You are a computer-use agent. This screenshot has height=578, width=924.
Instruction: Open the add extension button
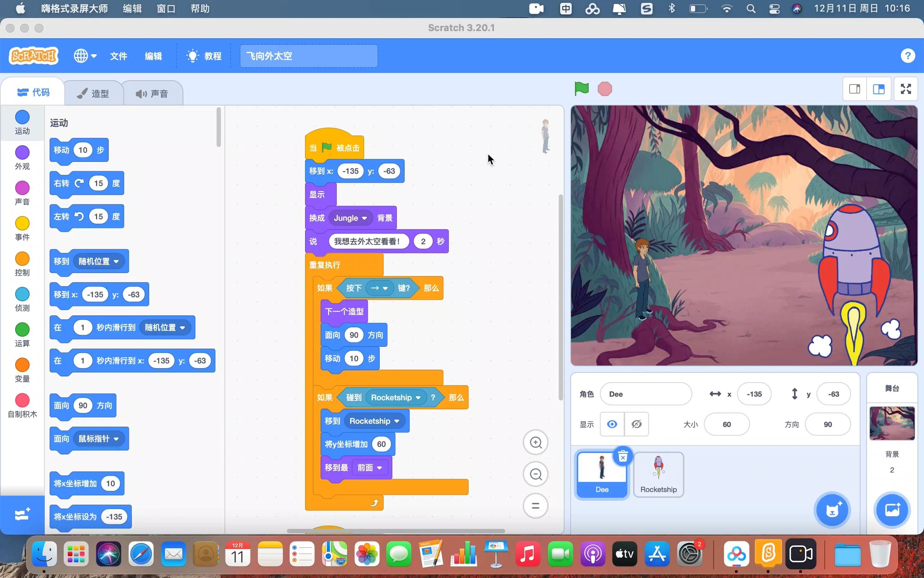(x=22, y=514)
